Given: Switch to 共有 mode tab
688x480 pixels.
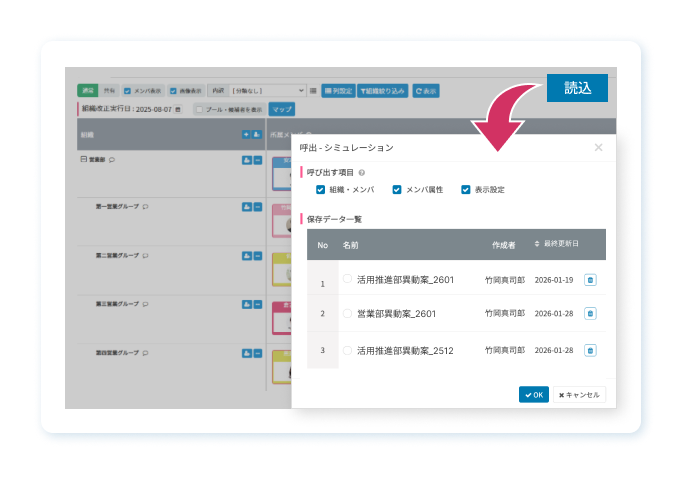Looking at the screenshot, I should pos(109,90).
